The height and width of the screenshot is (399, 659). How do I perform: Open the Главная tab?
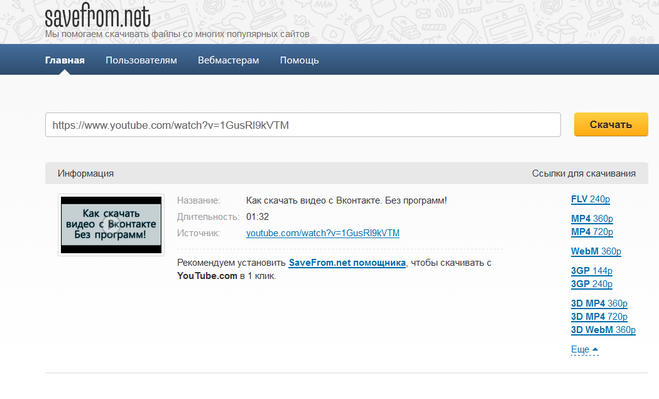[65, 60]
